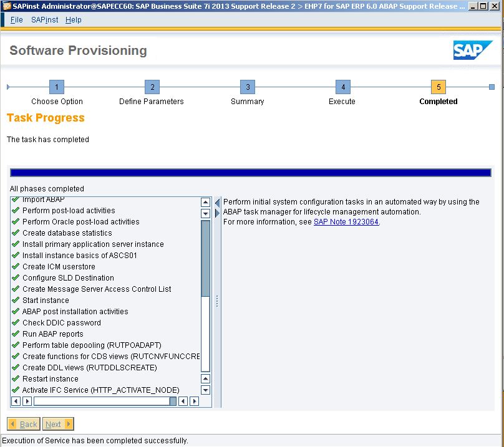The height and width of the screenshot is (447, 504).
Task: Select 'Install instance basics of ASCS01' phase
Action: 79,256
